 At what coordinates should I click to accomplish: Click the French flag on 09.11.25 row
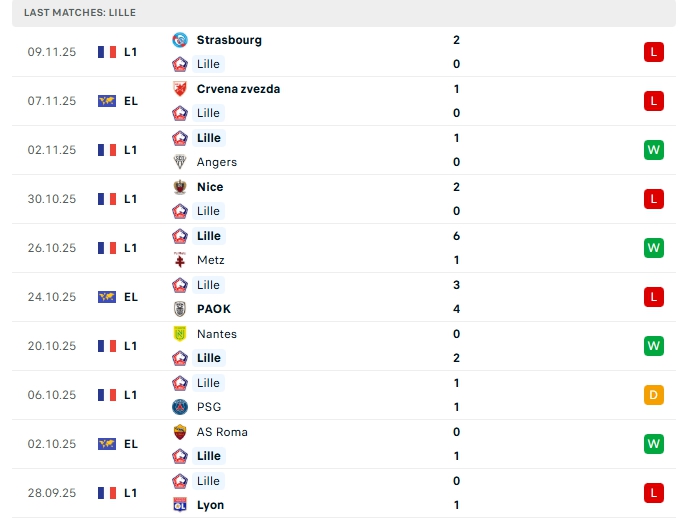pyautogui.click(x=107, y=52)
